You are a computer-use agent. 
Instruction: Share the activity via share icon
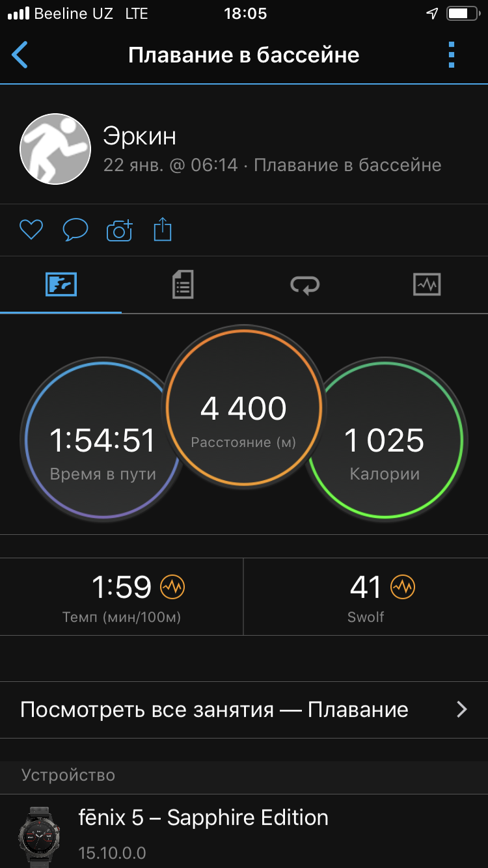[x=163, y=230]
